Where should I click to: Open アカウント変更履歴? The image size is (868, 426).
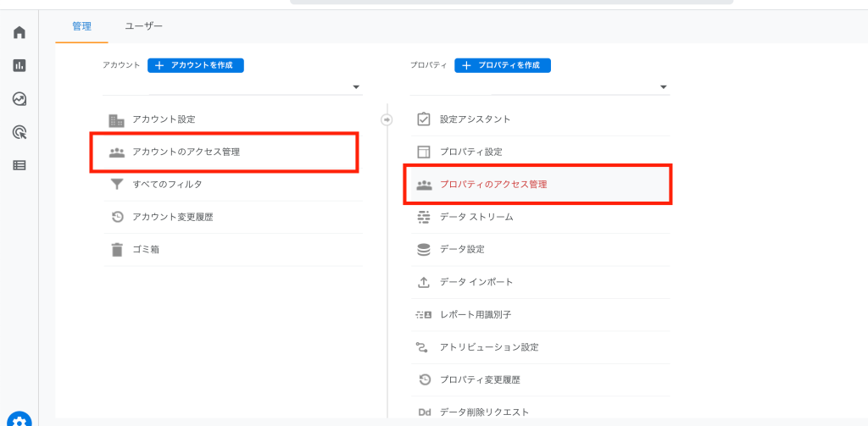[x=233, y=217]
